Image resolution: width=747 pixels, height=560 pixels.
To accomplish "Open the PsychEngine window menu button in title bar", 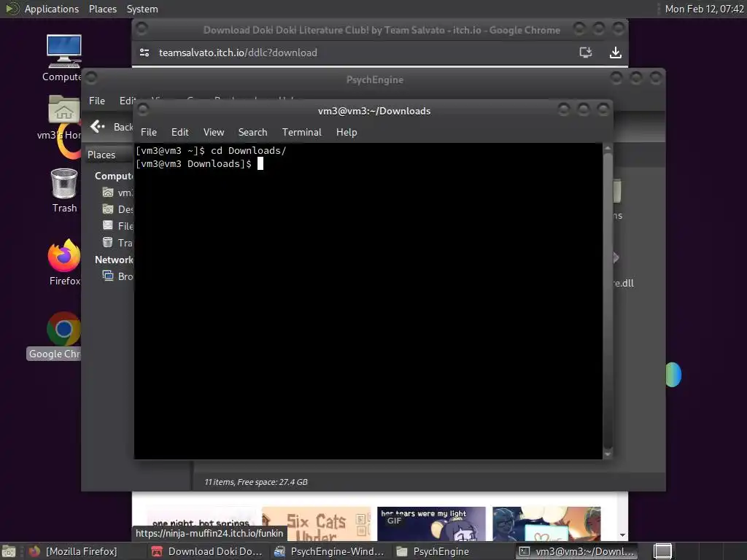I will [x=91, y=77].
